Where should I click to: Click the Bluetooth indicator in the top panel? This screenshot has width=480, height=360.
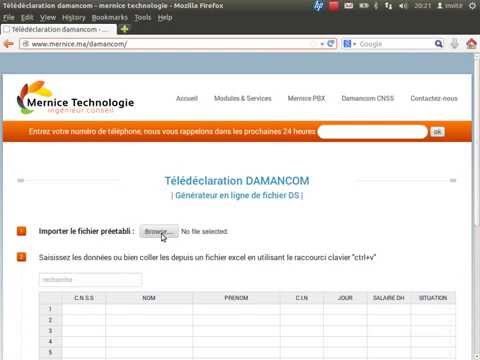376,6
